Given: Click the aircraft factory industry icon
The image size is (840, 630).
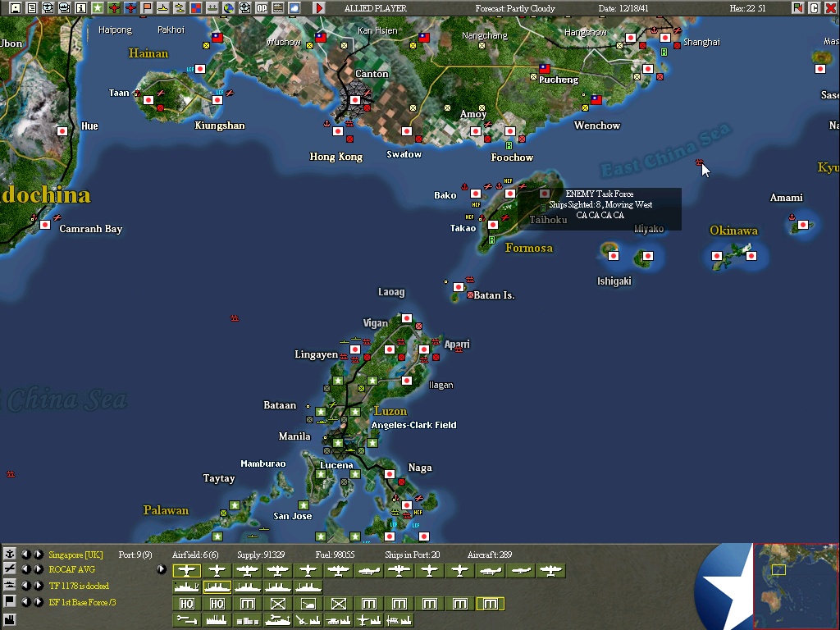Looking at the screenshot, I should (368, 620).
